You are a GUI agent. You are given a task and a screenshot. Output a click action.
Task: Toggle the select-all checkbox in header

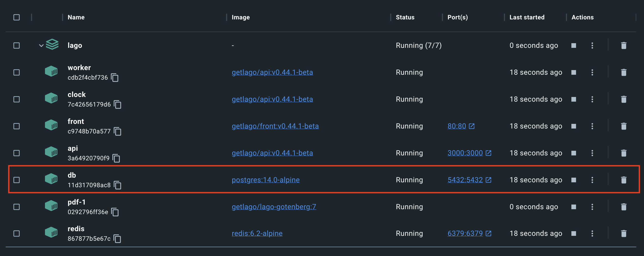point(17,17)
